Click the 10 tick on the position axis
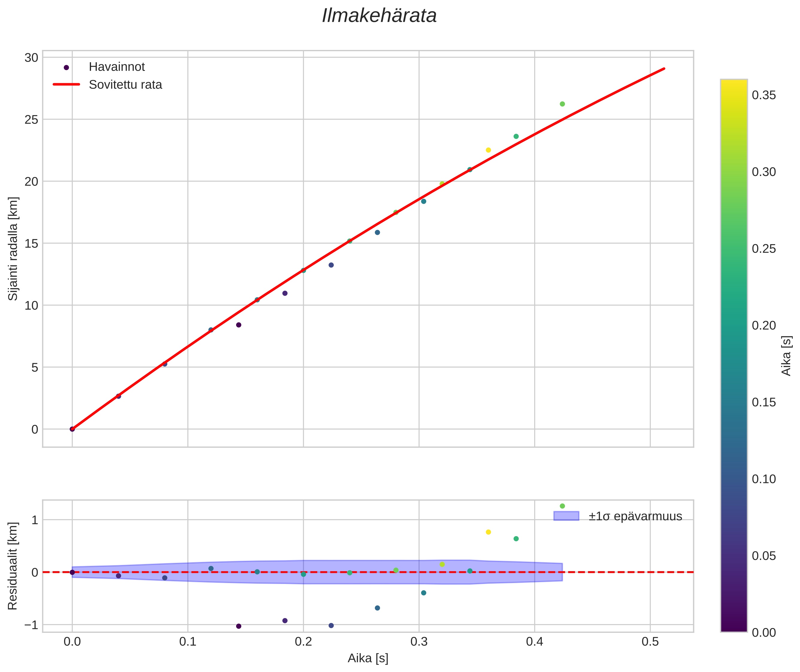This screenshot has height=672, width=800. tap(31, 305)
